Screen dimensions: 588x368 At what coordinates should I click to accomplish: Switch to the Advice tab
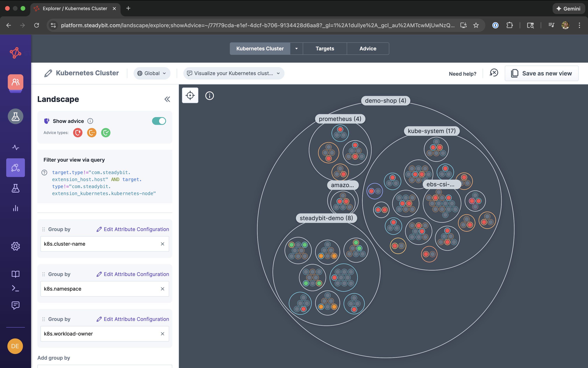click(367, 49)
